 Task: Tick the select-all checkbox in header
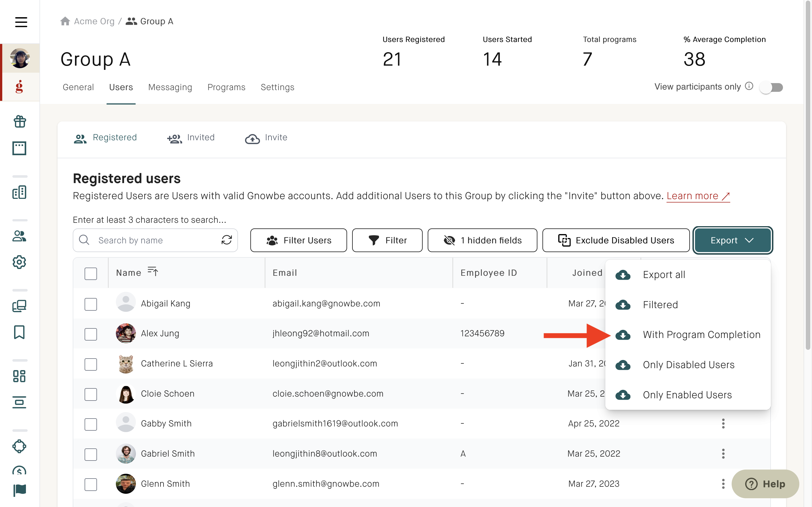click(x=91, y=273)
